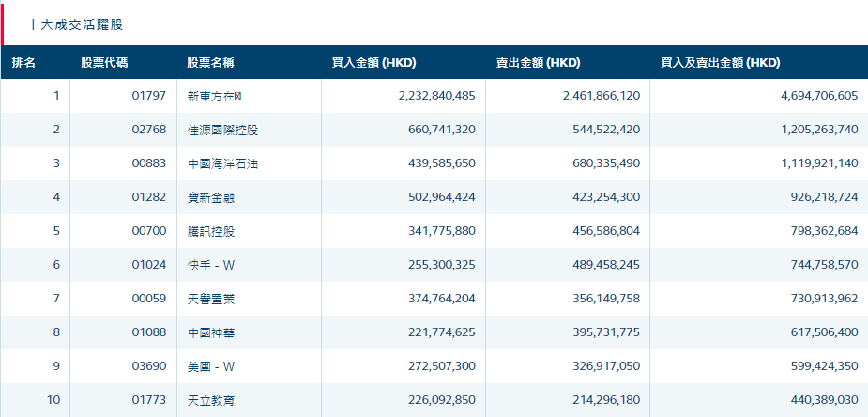Click total amount 798,362,684
The image size is (868, 417).
point(825,231)
